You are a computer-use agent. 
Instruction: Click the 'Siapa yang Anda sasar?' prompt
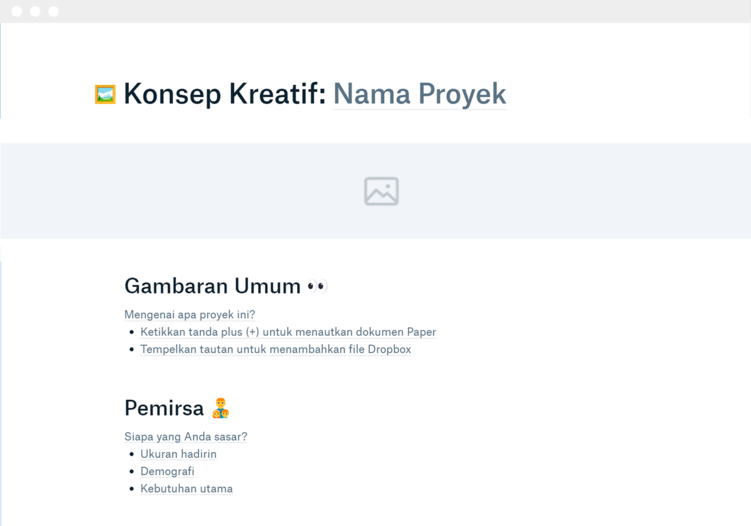[x=185, y=436]
